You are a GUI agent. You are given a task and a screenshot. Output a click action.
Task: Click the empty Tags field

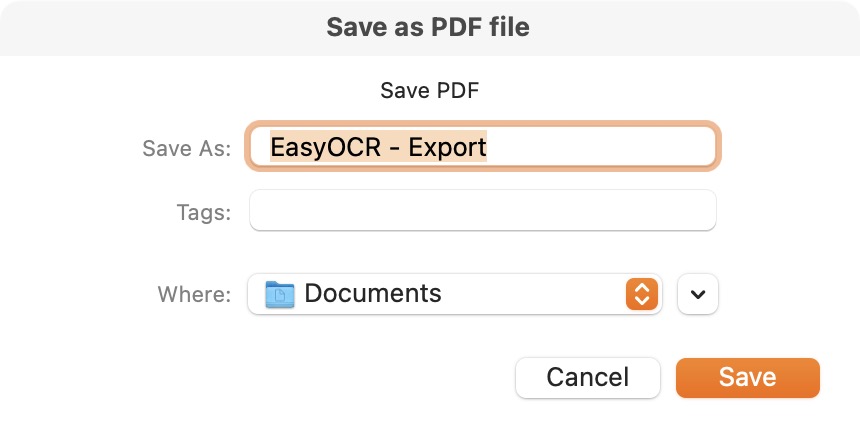point(483,210)
